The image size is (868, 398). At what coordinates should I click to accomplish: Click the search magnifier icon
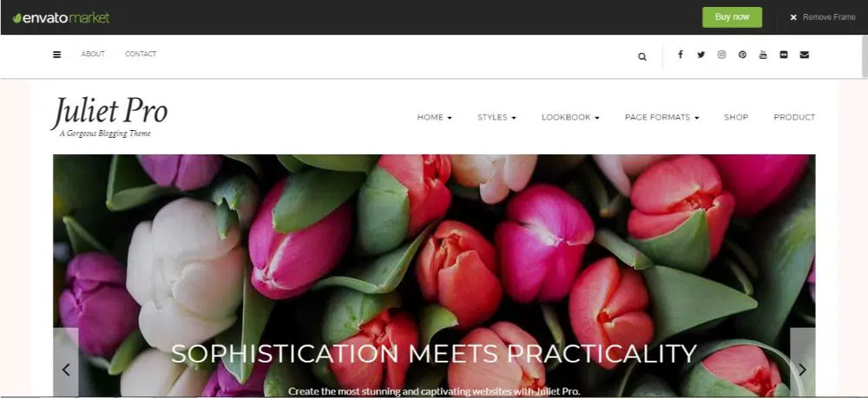point(641,56)
